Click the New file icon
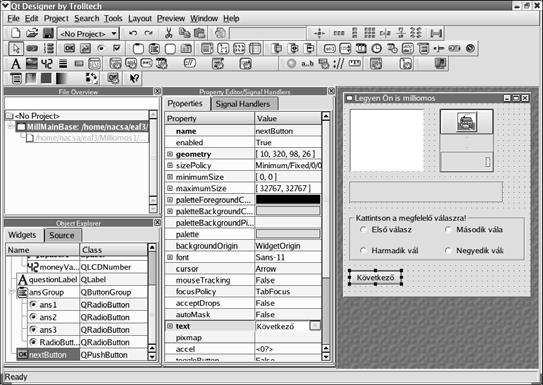This screenshot has width=543, height=385. [x=16, y=33]
